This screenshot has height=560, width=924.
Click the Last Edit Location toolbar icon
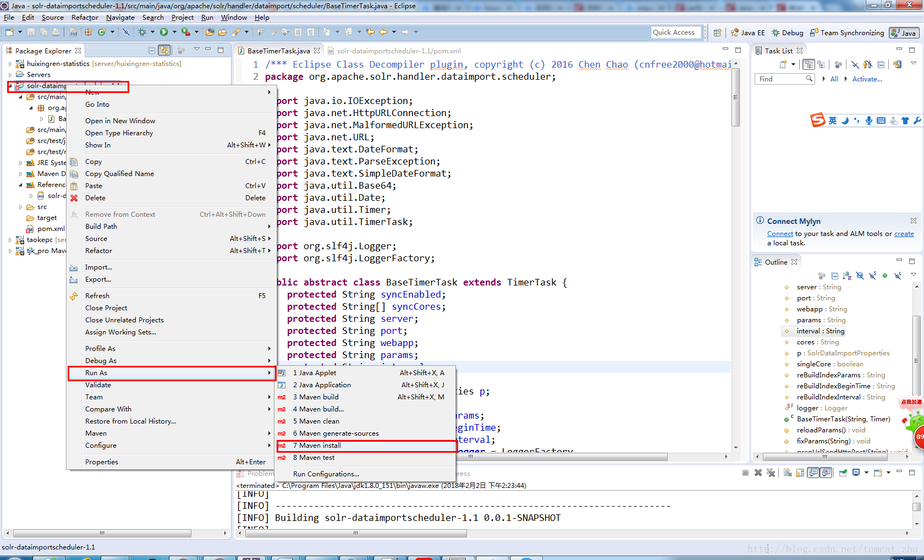tap(371, 32)
